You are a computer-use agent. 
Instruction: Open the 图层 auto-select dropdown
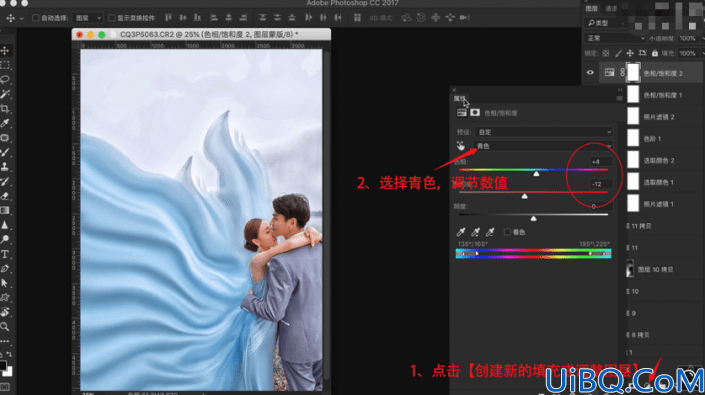pos(88,18)
